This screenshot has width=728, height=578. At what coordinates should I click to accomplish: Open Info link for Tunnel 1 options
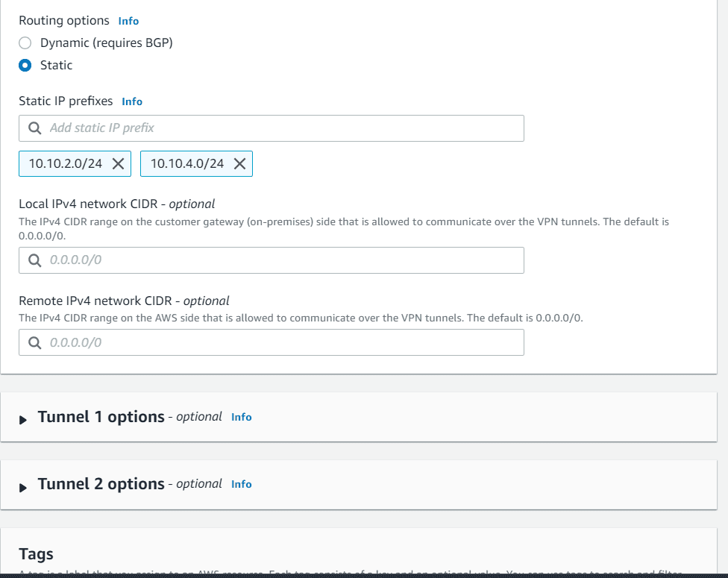pyautogui.click(x=242, y=417)
